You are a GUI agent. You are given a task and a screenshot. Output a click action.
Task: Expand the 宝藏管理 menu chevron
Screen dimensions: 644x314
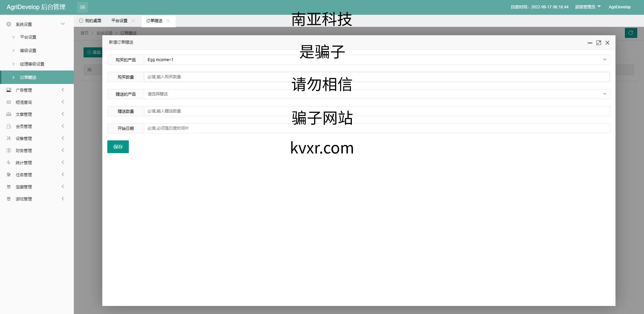pyautogui.click(x=63, y=186)
